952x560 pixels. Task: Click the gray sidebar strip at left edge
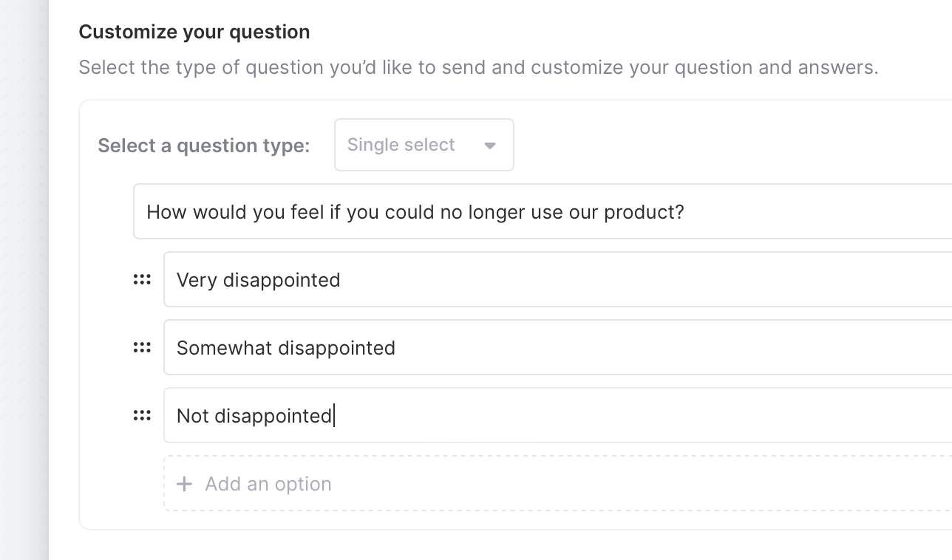(24, 296)
